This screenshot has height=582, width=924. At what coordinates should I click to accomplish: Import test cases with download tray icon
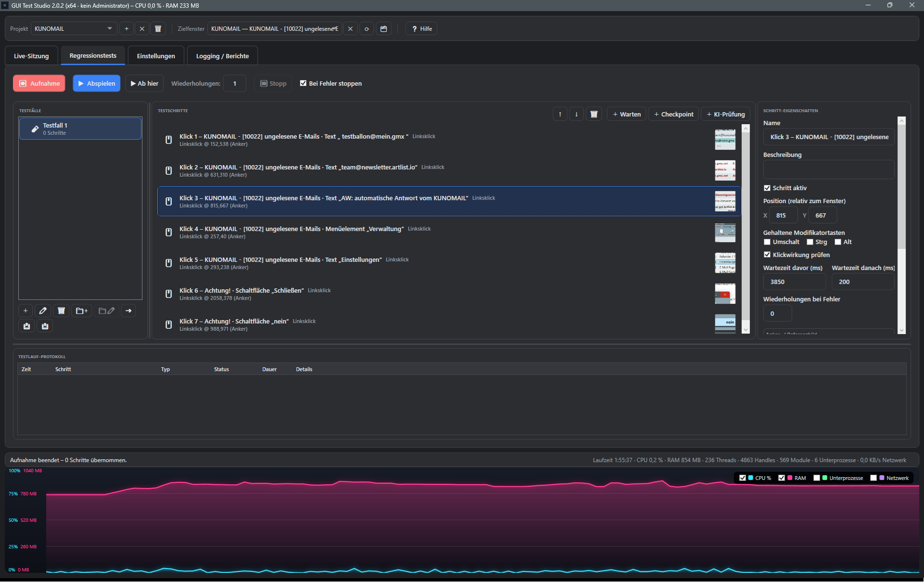[x=45, y=326]
